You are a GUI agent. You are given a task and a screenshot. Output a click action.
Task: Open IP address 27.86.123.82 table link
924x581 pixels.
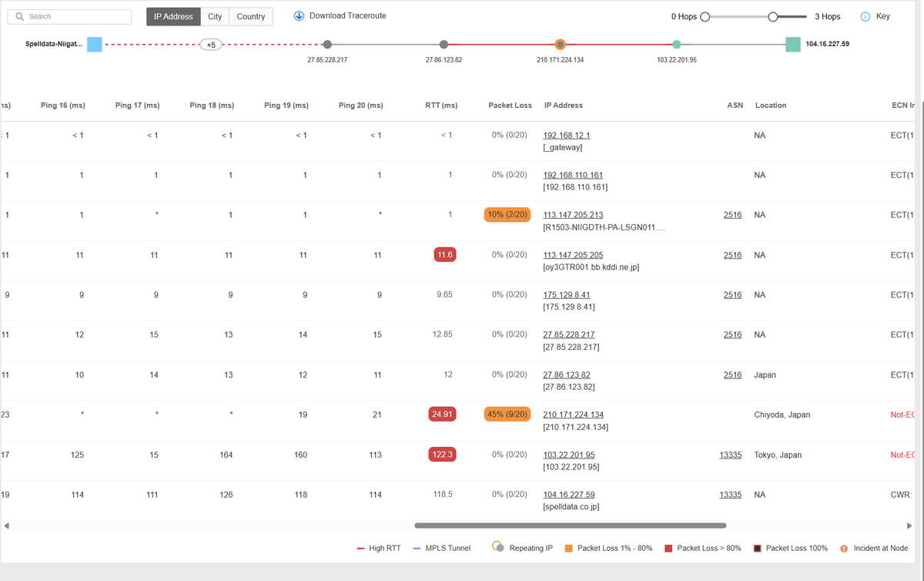(567, 374)
